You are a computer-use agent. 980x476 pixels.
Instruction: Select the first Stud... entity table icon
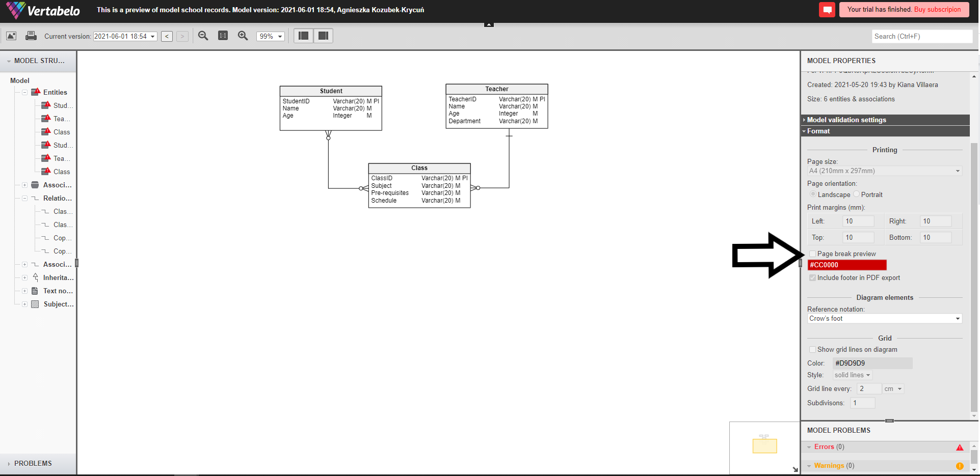click(46, 105)
